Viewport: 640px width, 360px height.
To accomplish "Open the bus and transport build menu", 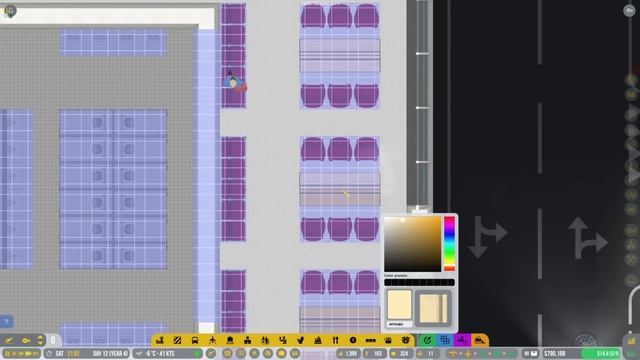I will tap(195, 340).
